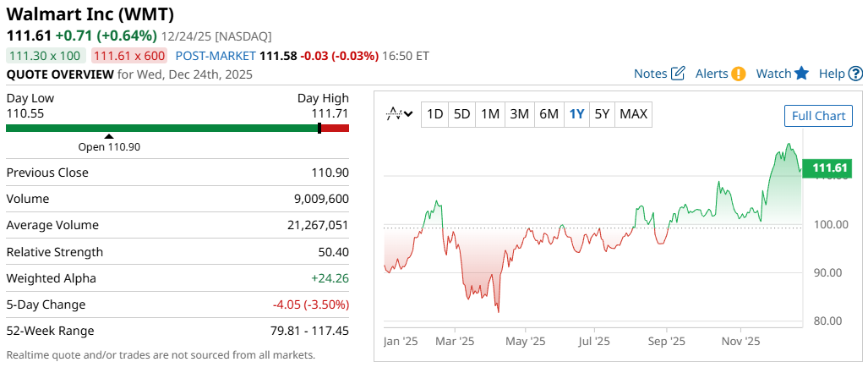
Task: Change chart range to 5Y
Action: (x=602, y=114)
